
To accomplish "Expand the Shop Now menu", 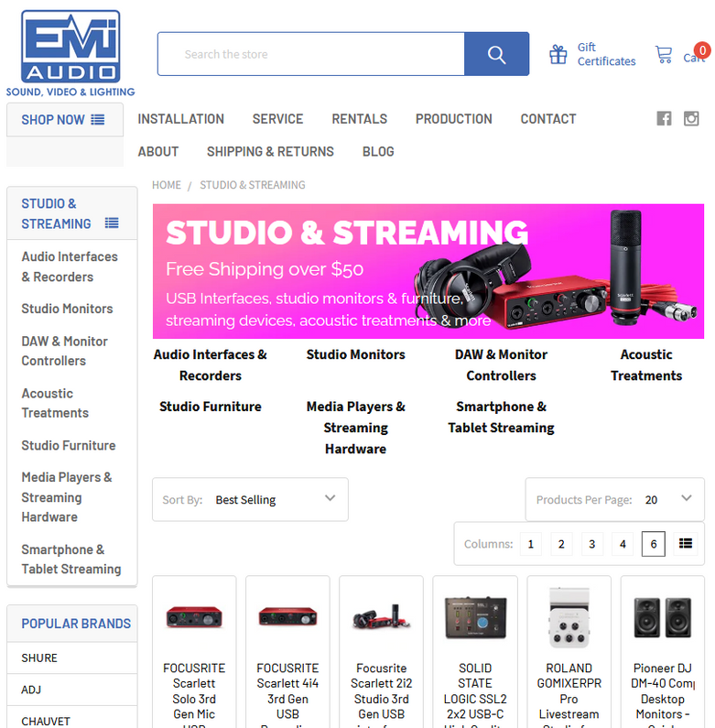I will pos(65,120).
